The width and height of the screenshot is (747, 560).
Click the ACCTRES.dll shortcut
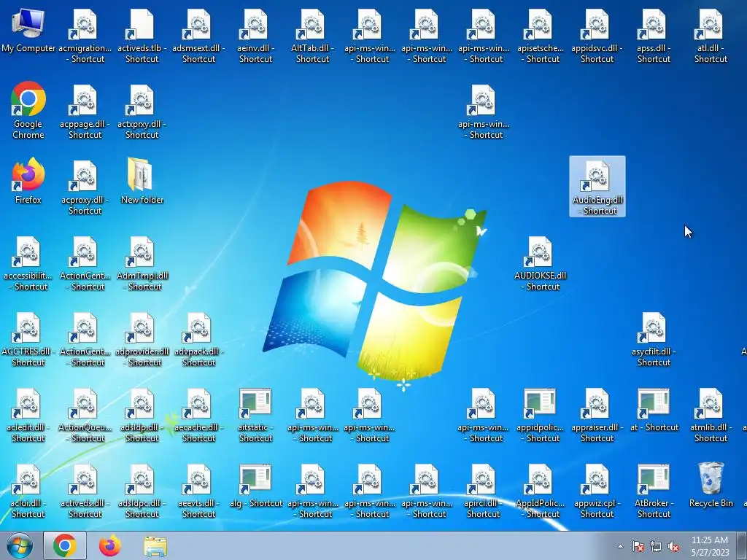tap(28, 340)
